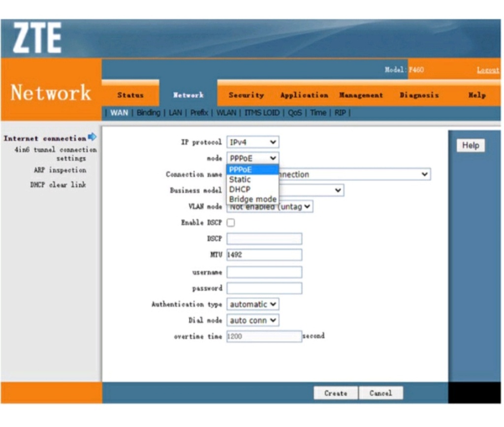
Task: Open the WLAN submenu
Action: click(226, 113)
